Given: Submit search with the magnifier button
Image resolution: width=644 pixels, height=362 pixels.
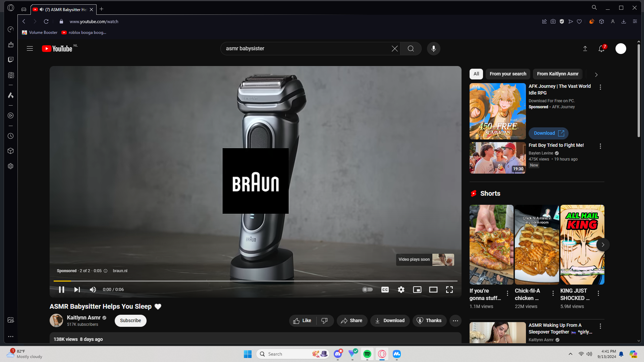Looking at the screenshot, I should (411, 49).
